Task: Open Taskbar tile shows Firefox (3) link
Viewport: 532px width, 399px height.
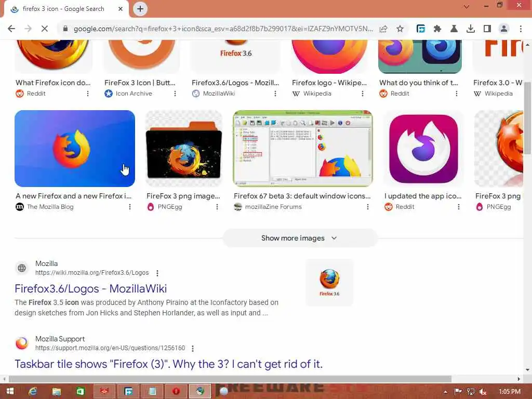Action: pos(169,364)
